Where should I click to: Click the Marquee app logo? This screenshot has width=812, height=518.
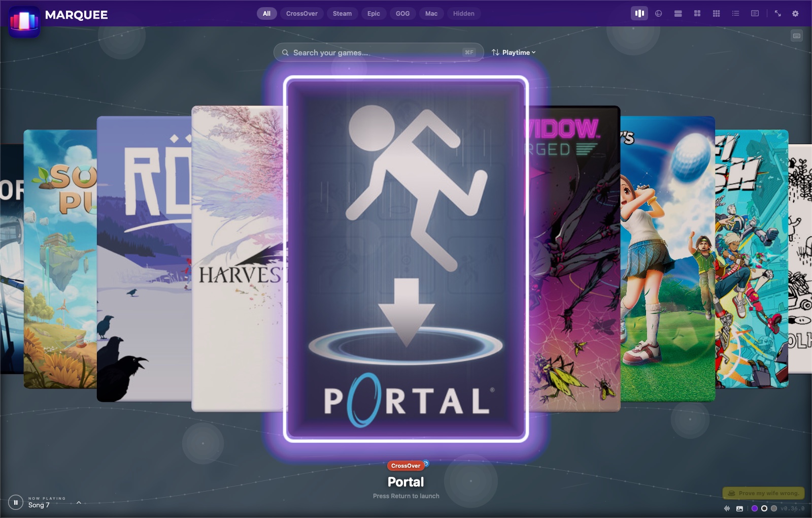coord(24,21)
